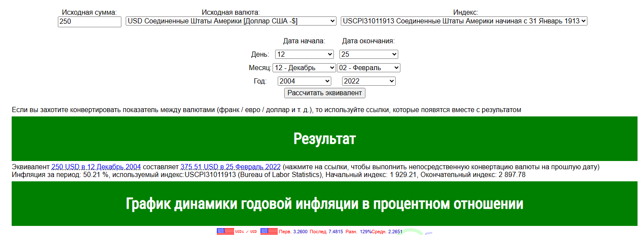Screen dimensions: 644x235
Task: Click the Месяц row label
Action: 260,68
